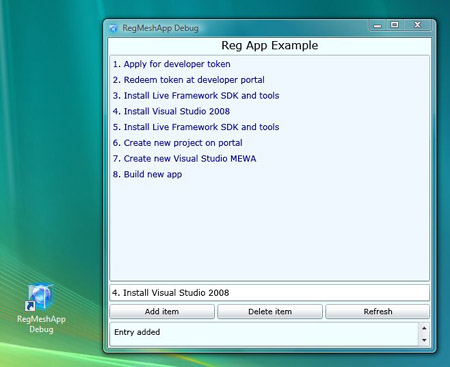
Task: Click the status box up scroll arrow
Action: tap(424, 328)
